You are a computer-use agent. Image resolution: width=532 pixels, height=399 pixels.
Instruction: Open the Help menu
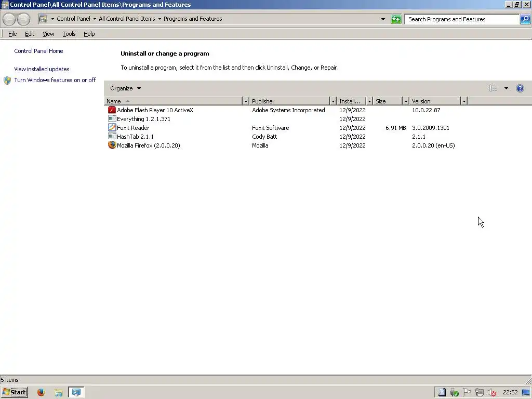click(x=89, y=34)
